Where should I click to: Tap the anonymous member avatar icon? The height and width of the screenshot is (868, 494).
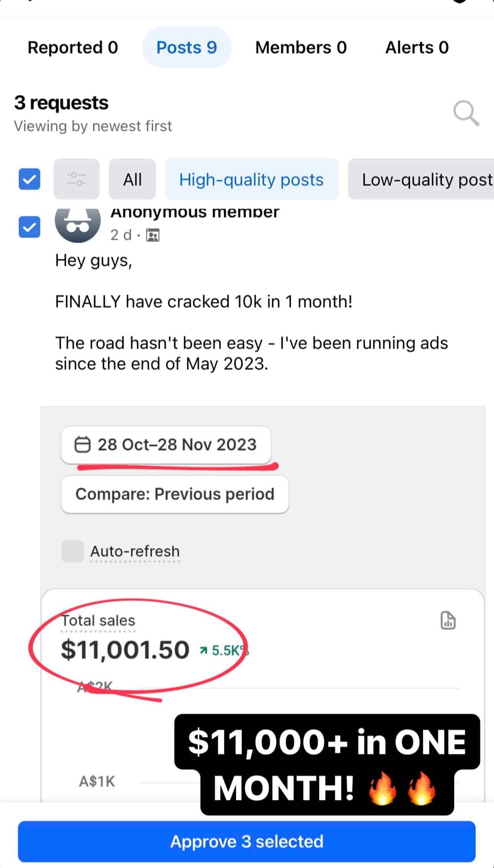[78, 225]
